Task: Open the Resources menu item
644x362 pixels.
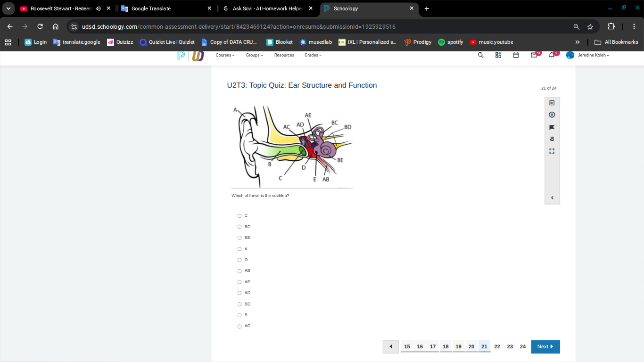Action: coord(284,55)
